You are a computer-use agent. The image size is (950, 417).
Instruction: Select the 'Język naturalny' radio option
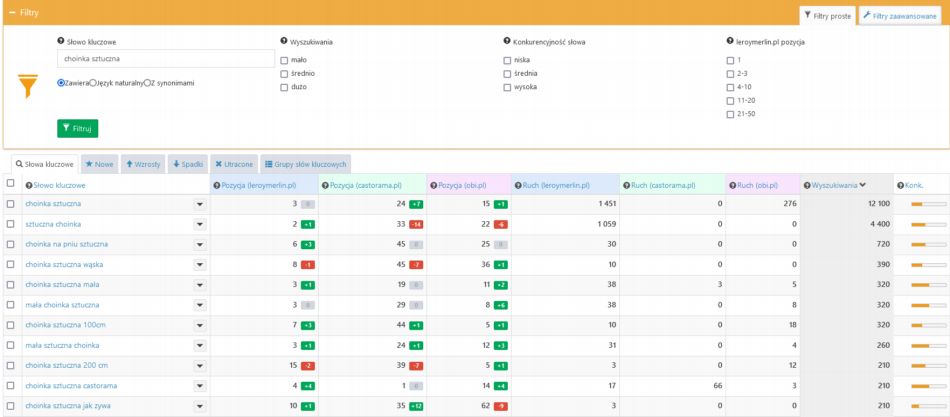(93, 83)
